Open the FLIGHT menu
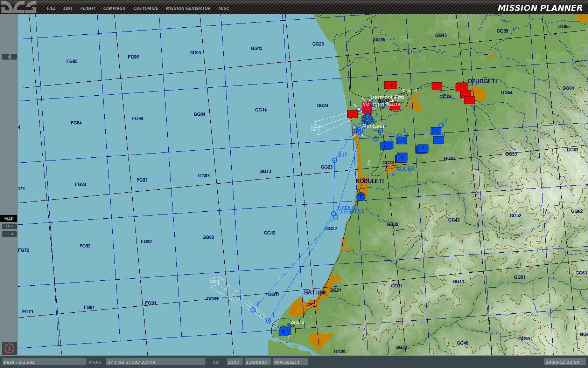 (x=88, y=8)
